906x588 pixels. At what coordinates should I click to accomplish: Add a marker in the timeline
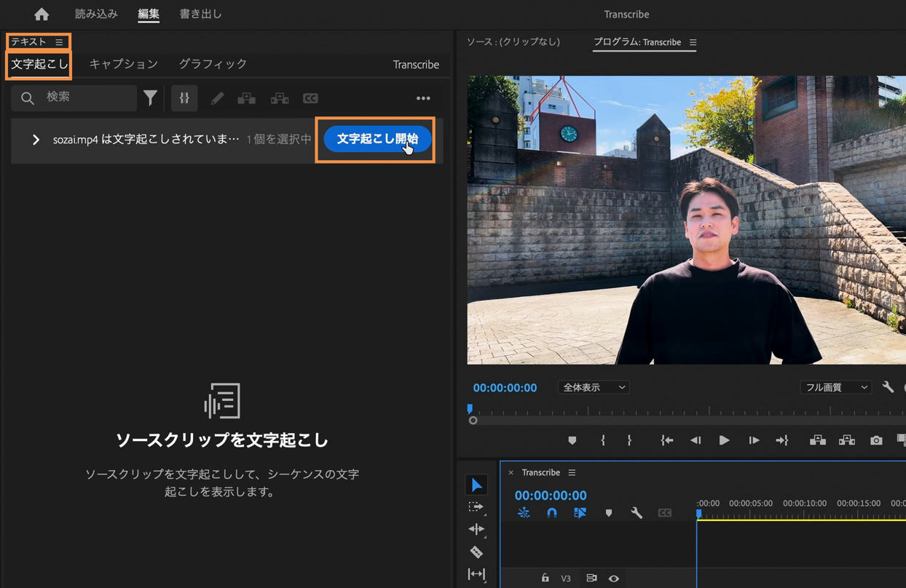click(609, 513)
